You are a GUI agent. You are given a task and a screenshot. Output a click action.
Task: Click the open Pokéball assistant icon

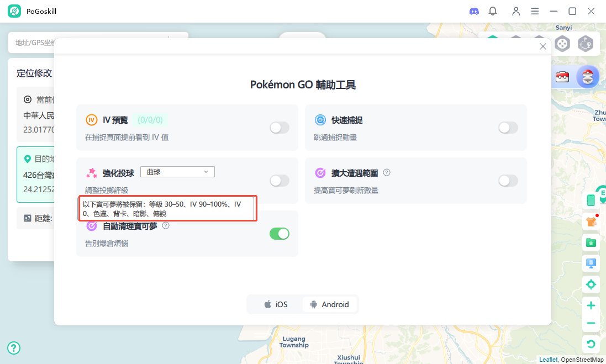click(x=587, y=77)
